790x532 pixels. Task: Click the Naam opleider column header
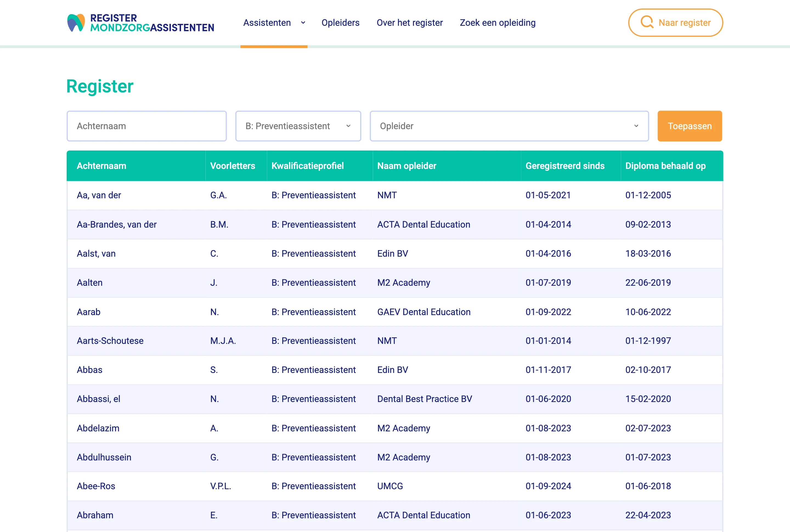coord(407,166)
